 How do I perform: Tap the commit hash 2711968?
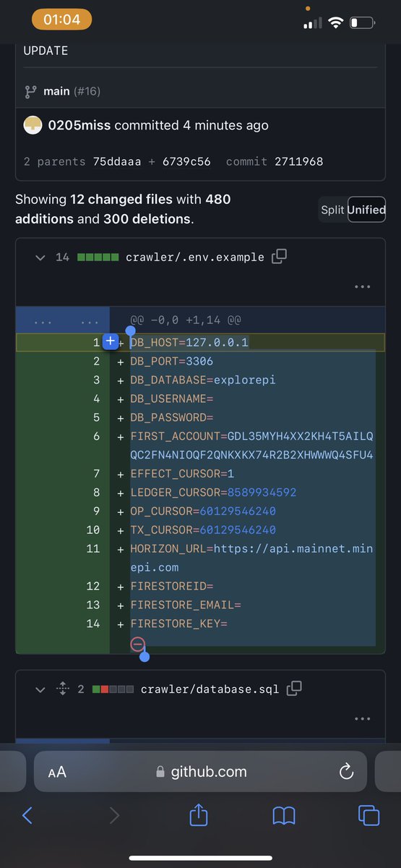(298, 161)
